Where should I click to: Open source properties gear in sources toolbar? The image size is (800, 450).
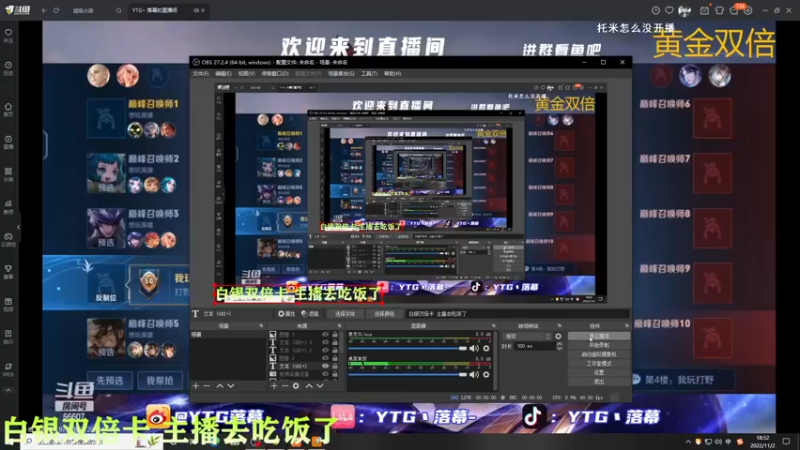click(296, 386)
